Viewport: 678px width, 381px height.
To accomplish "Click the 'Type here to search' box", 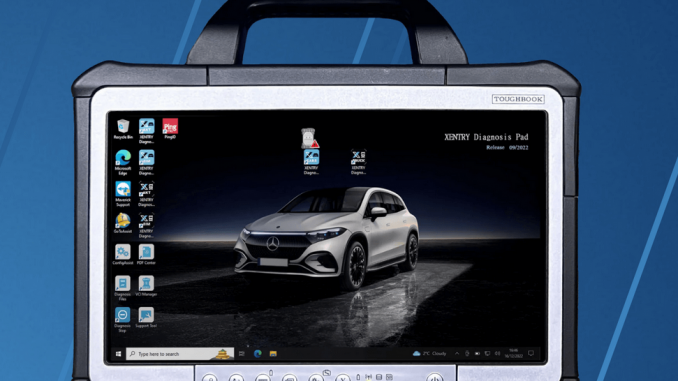I will (x=180, y=354).
